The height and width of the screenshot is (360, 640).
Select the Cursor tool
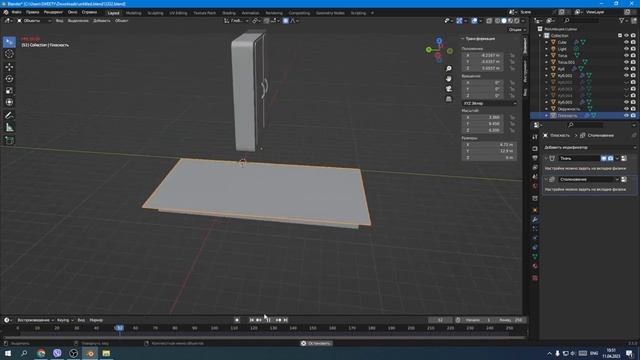click(x=9, y=54)
